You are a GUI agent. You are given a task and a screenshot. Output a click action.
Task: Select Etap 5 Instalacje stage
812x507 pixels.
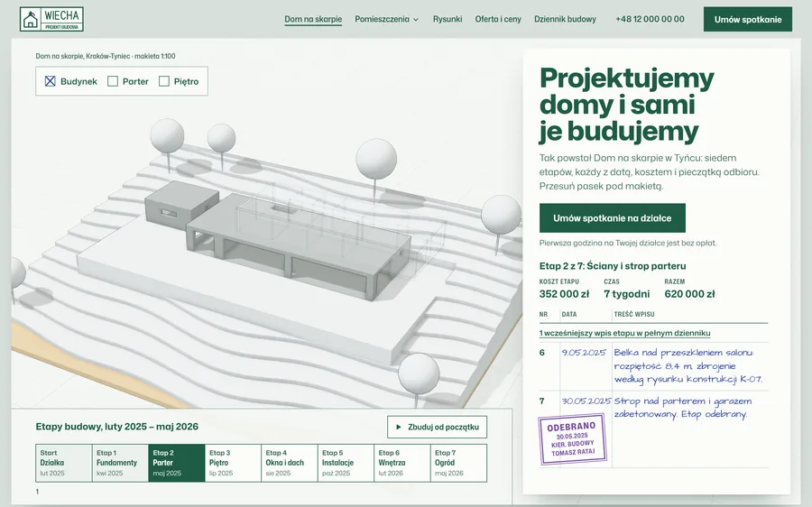pyautogui.click(x=346, y=463)
